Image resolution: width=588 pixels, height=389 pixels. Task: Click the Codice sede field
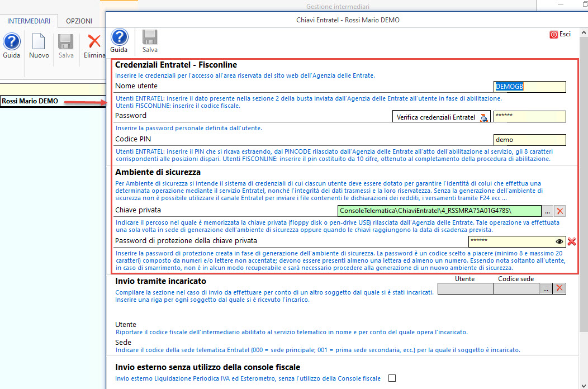(x=517, y=288)
